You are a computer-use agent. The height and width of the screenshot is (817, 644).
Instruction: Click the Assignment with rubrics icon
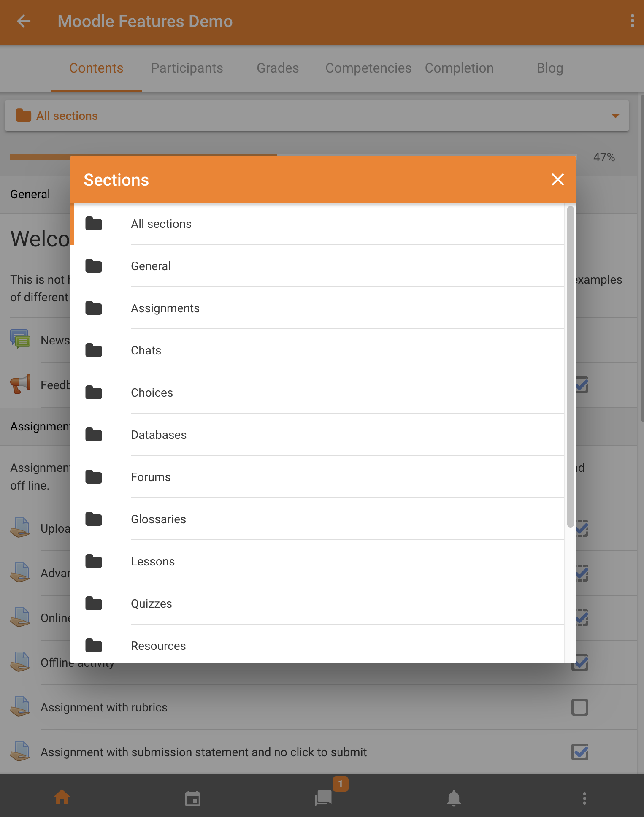[20, 706]
